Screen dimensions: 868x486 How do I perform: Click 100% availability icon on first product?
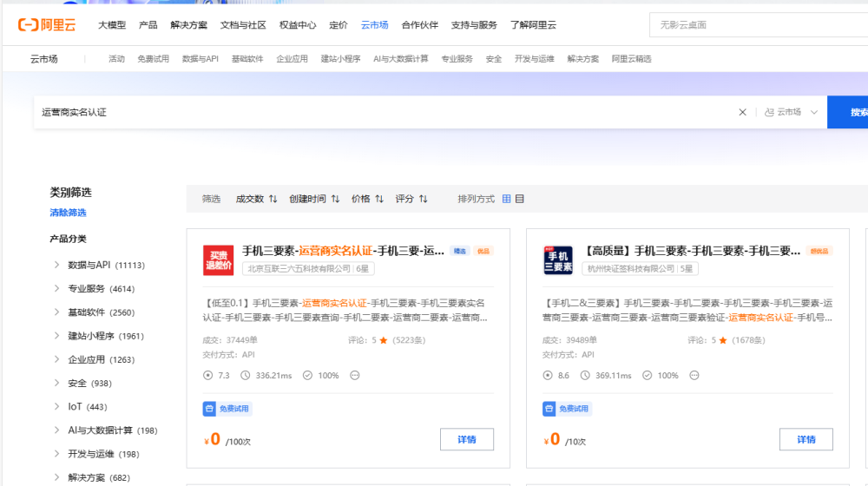[307, 375]
